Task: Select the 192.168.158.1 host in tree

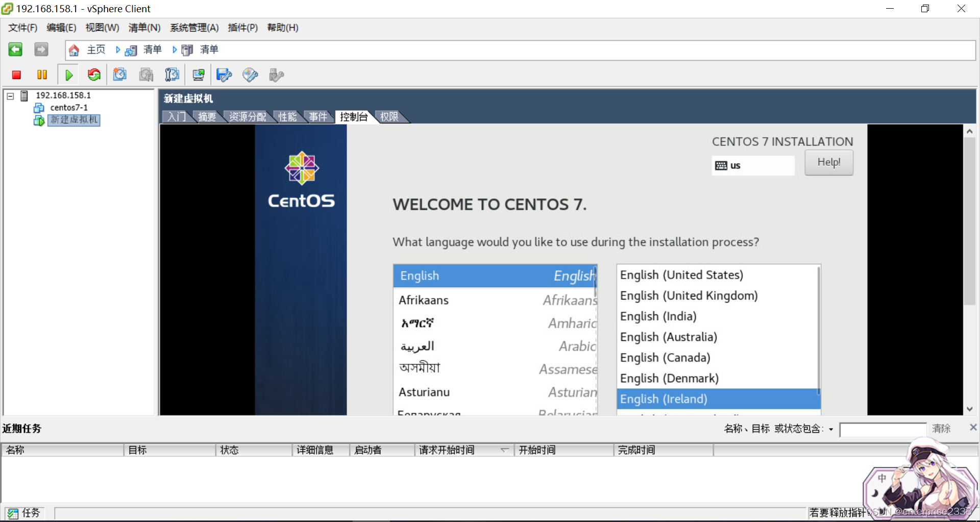Action: [x=63, y=95]
